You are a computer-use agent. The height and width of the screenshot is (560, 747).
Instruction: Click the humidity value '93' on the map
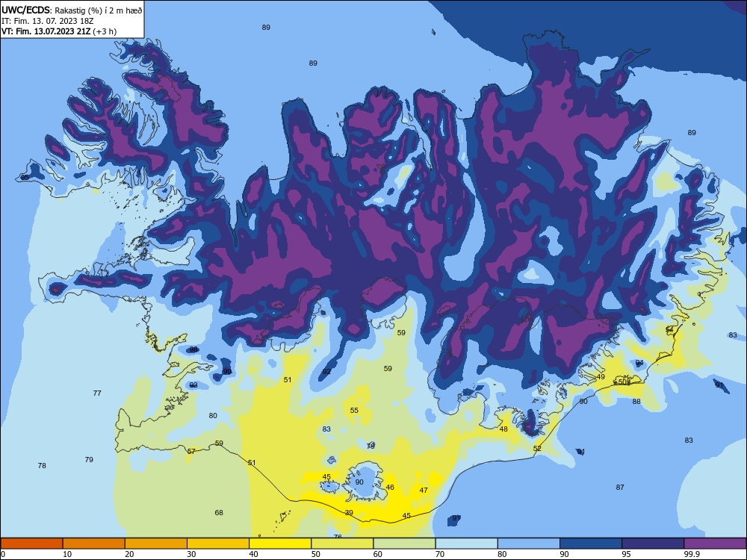[x=193, y=385]
